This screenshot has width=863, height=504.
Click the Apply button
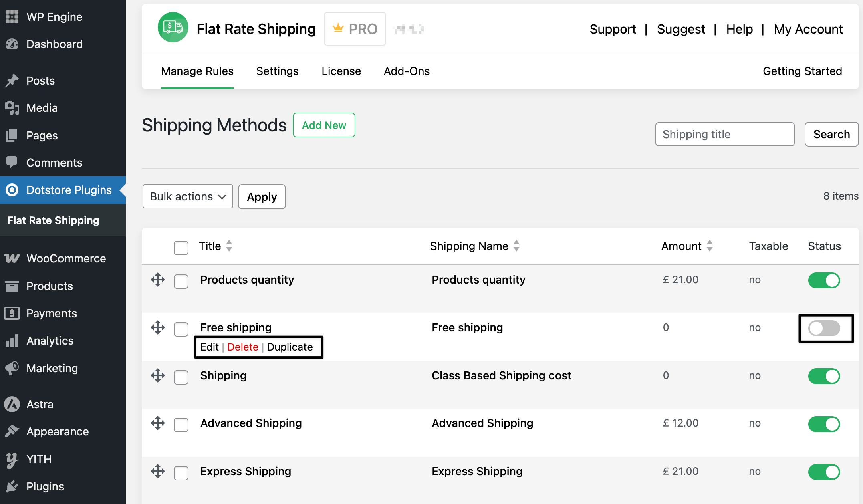pos(262,196)
